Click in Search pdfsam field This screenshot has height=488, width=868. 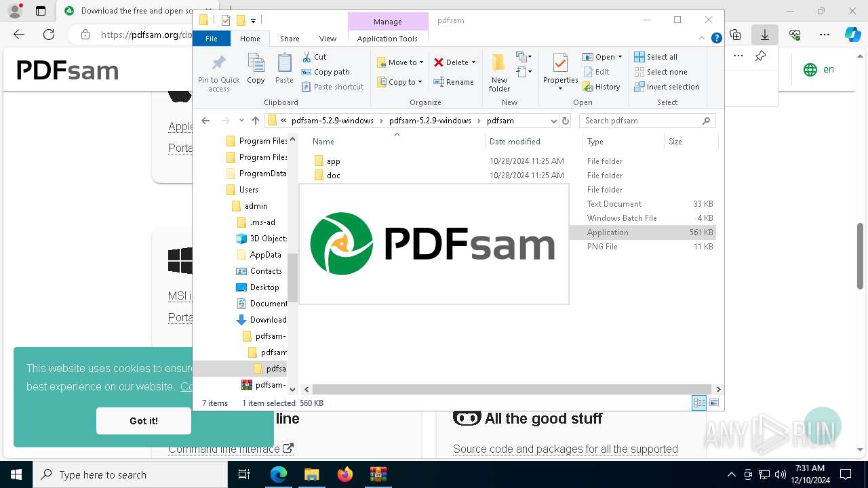648,121
